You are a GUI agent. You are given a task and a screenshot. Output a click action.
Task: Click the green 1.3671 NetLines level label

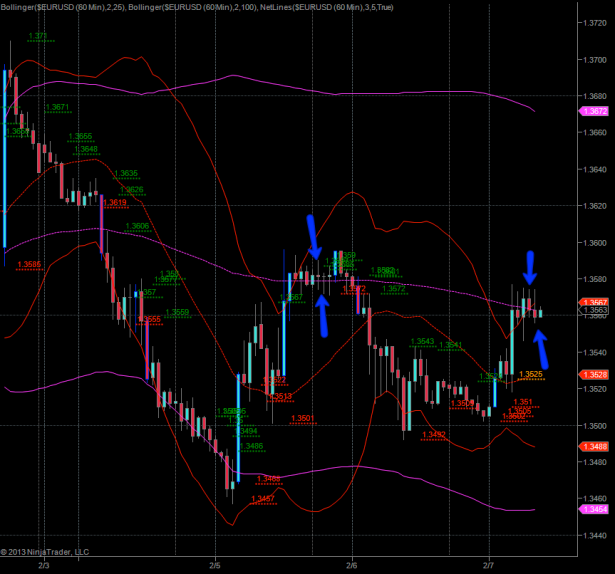57,107
